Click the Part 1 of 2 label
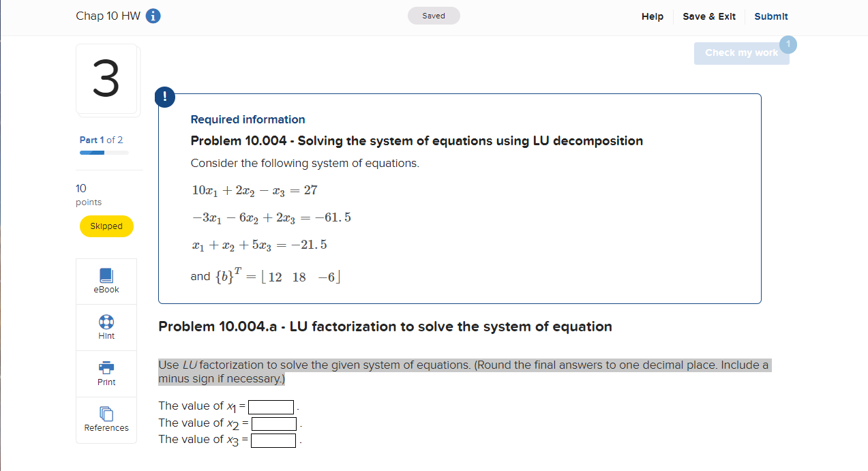This screenshot has height=471, width=868. 101,140
